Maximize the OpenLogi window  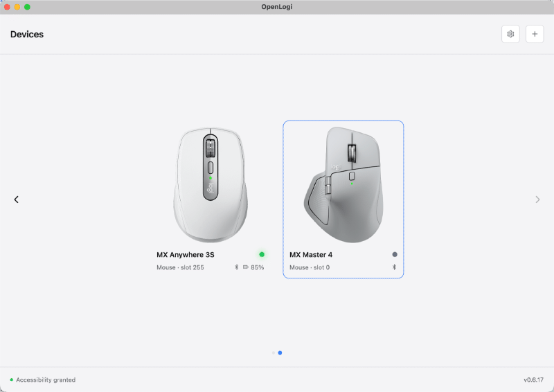coord(27,7)
